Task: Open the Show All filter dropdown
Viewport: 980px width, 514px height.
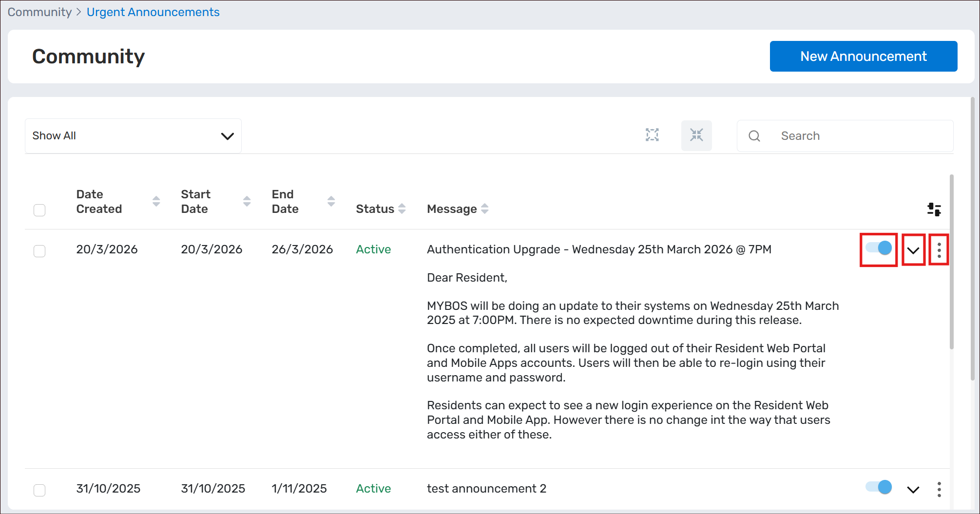Action: [x=133, y=136]
